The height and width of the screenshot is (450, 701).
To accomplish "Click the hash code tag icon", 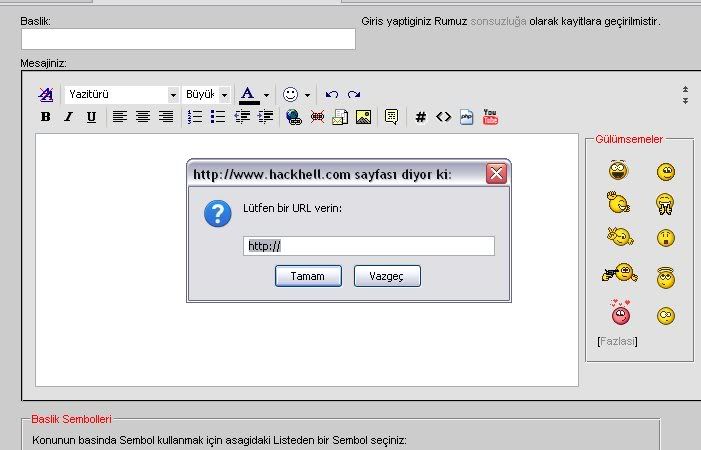I will 420,117.
